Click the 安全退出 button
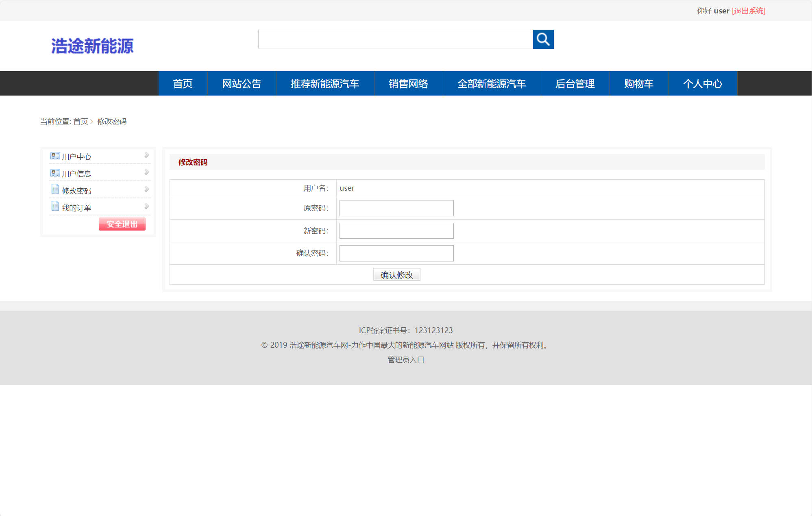Screen dimensions: 812x516 [122, 224]
